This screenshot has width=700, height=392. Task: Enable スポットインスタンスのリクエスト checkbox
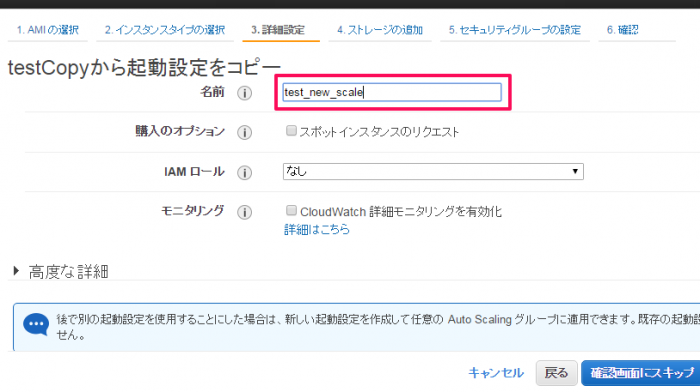(291, 130)
